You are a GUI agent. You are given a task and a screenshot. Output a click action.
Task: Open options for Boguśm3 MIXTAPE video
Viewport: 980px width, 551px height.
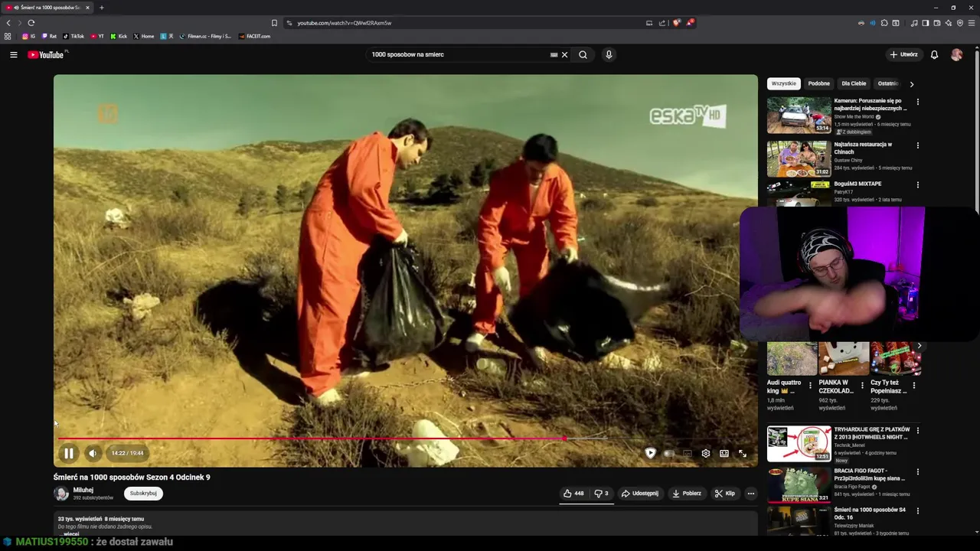tap(917, 185)
